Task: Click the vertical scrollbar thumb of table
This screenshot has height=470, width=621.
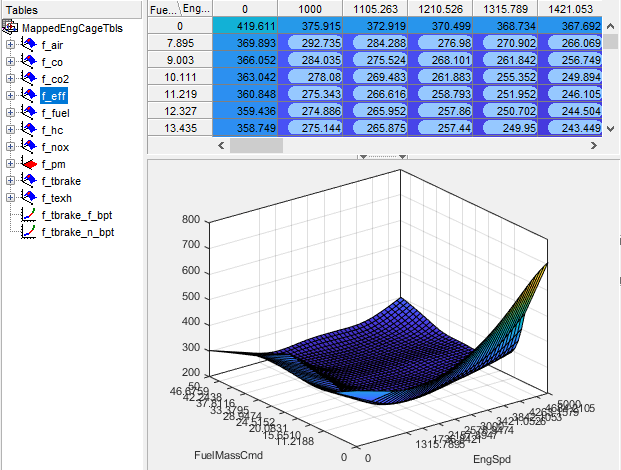Action: (610, 41)
